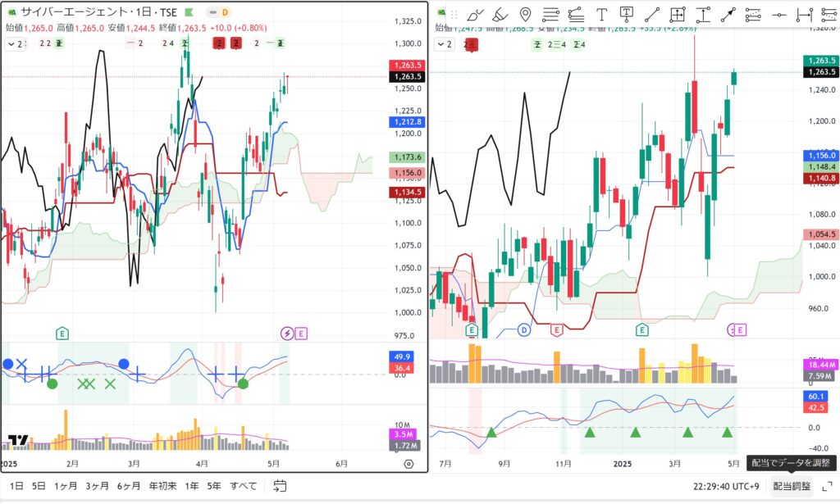The image size is (840, 504).
Task: Click the red 1,263.5 price label on left axis
Action: [407, 65]
